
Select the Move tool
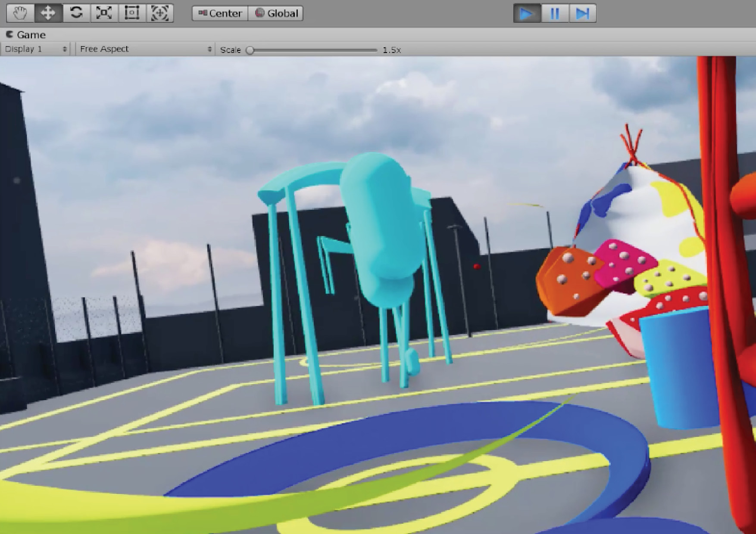(x=47, y=13)
